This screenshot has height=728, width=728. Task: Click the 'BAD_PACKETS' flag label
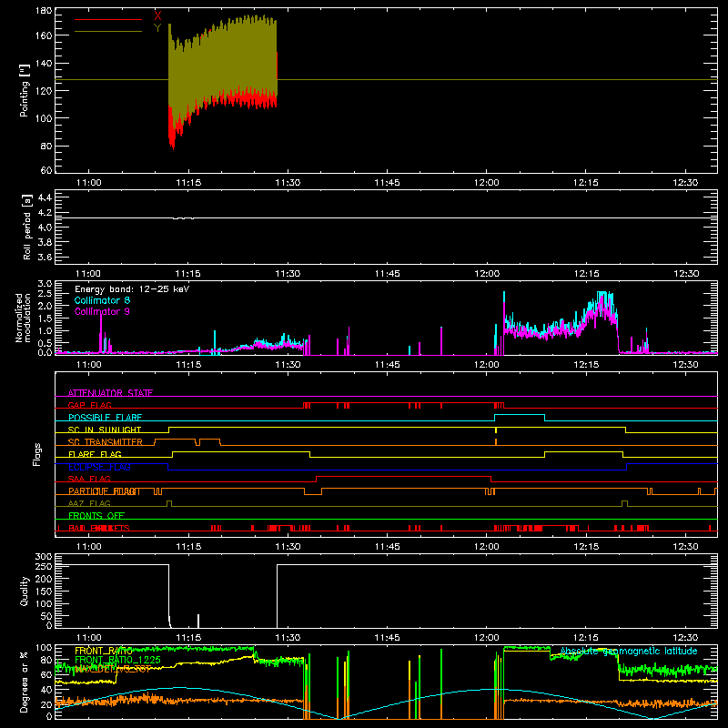[x=99, y=528]
